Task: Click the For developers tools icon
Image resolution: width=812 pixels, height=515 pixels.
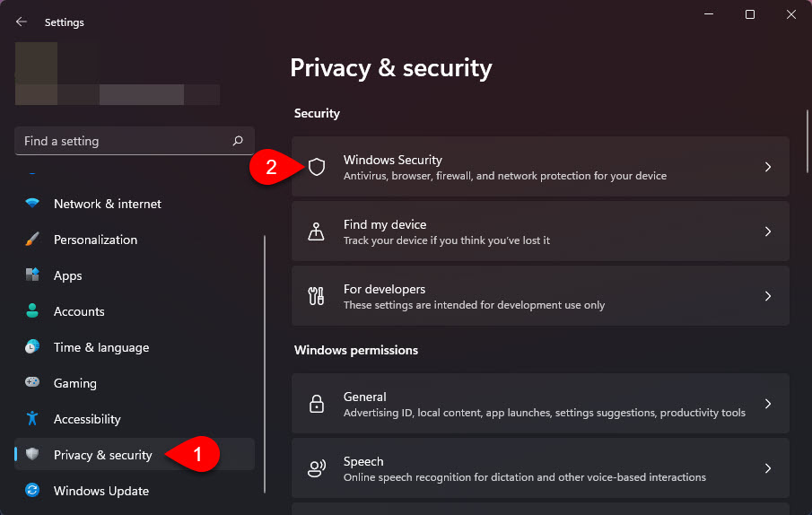Action: (x=316, y=296)
